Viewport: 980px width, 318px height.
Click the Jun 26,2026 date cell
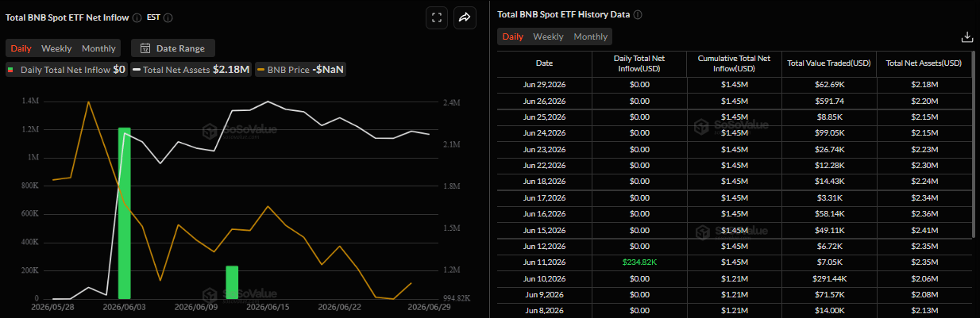(x=544, y=101)
